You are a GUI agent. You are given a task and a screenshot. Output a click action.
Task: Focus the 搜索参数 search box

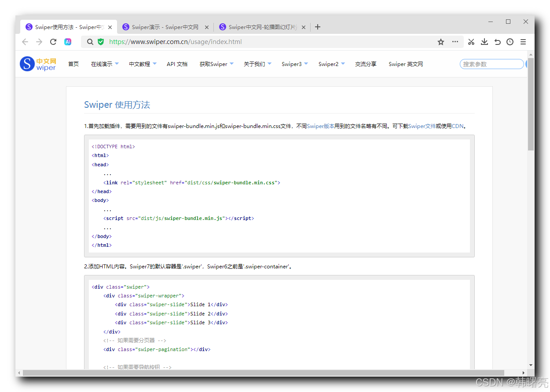(x=491, y=64)
